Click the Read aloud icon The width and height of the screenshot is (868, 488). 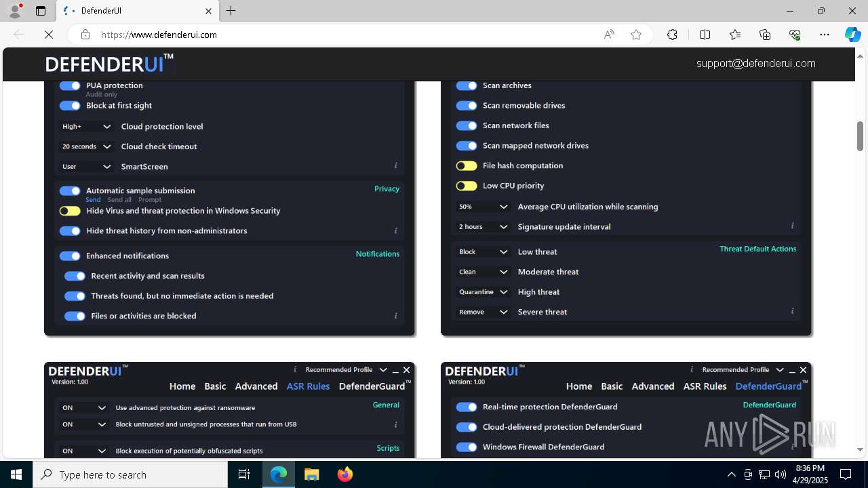pyautogui.click(x=609, y=35)
